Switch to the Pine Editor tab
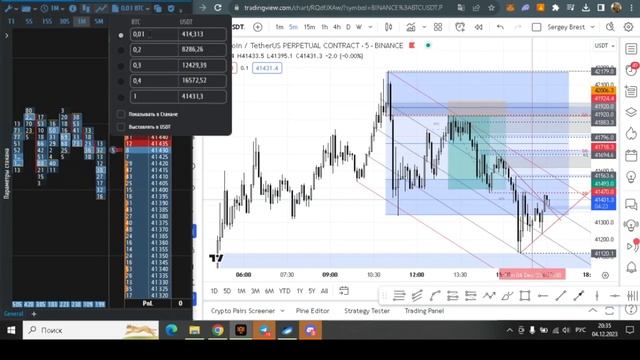This screenshot has height=360, width=640. point(312,311)
